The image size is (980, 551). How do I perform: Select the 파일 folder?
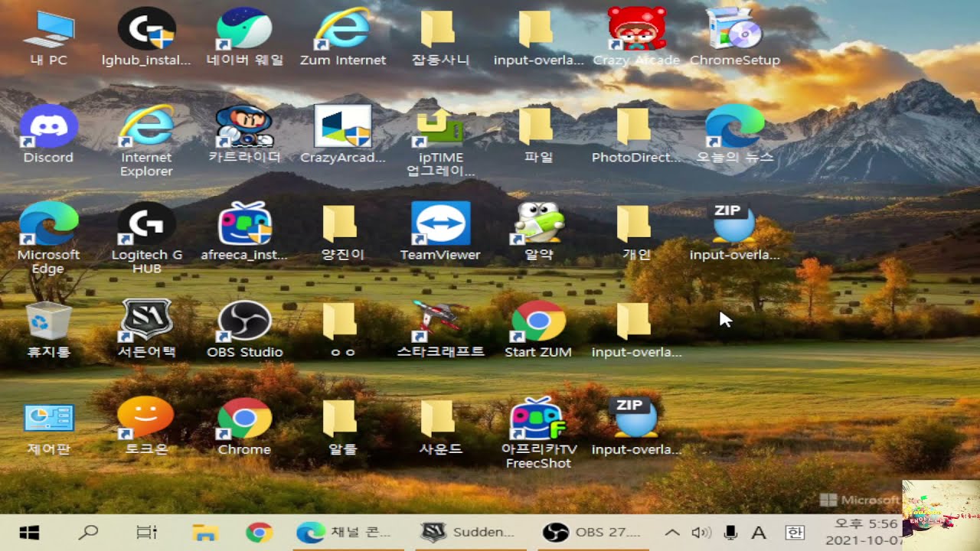537,135
